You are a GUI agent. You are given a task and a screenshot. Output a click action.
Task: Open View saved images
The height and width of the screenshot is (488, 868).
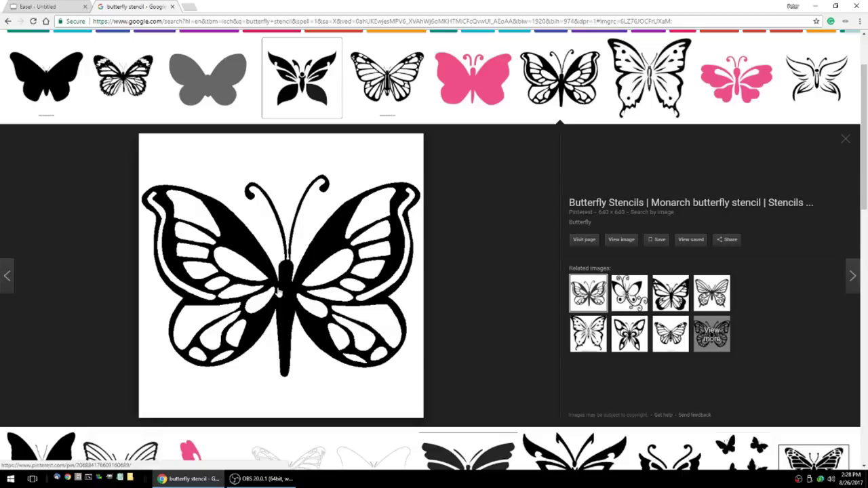[691, 239]
